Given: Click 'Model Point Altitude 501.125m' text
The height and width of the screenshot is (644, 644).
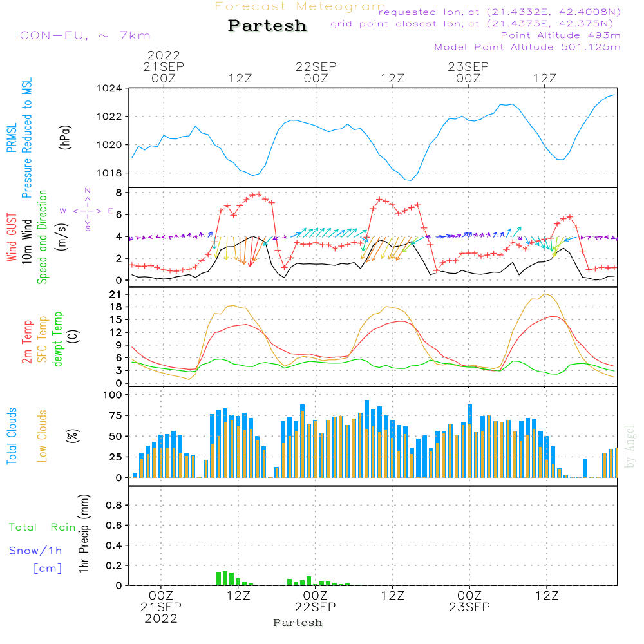Looking at the screenshot, I should (x=527, y=47).
